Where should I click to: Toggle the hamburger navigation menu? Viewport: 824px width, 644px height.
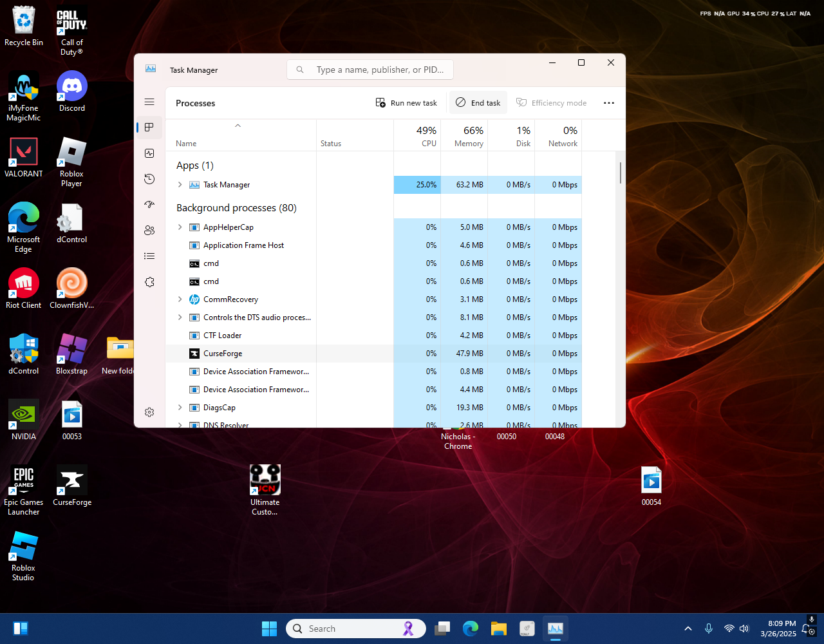tap(149, 102)
